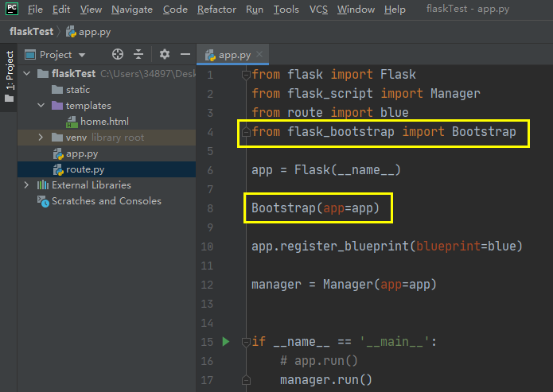Viewport: 553px width, 392px height.
Task: Click app.py in the breadcrumb bar
Action: point(88,32)
